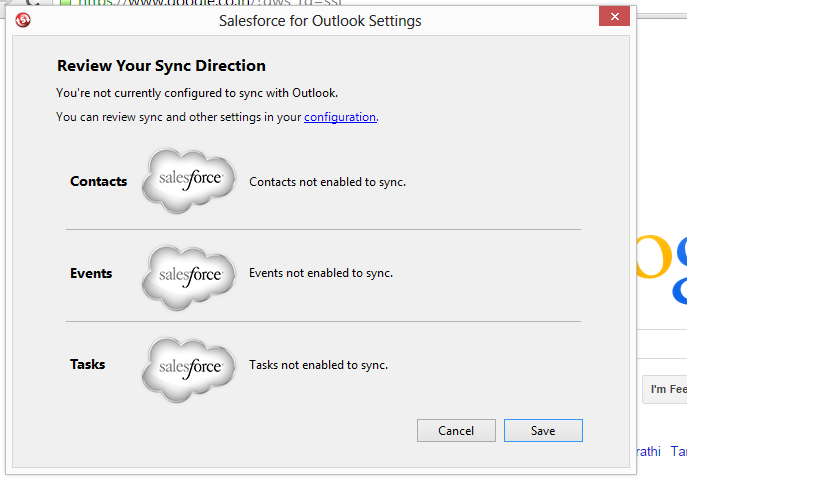Click 'Contacts not enabled to sync' text
819x488 pixels.
(x=327, y=183)
